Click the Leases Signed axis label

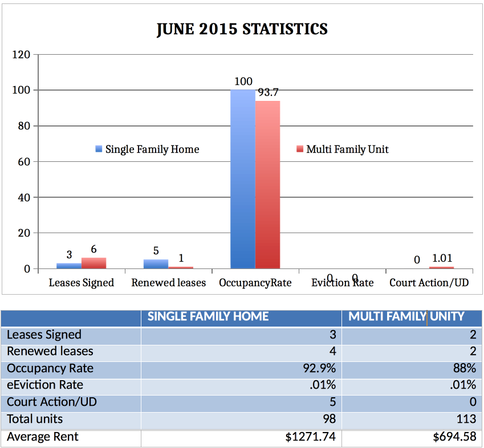(81, 283)
